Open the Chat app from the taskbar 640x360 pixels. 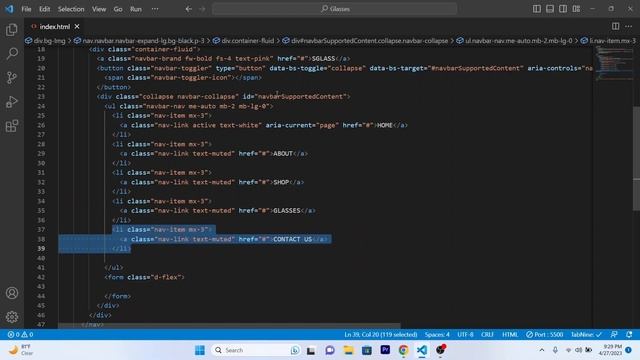(x=330, y=350)
